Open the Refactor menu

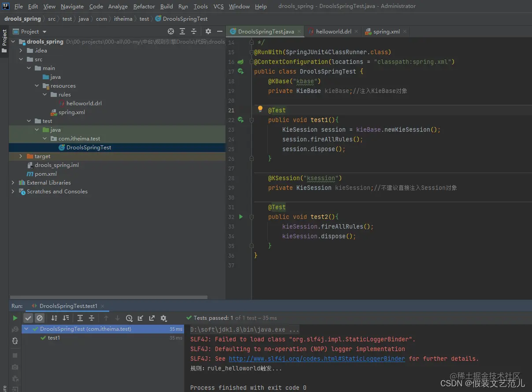(144, 7)
